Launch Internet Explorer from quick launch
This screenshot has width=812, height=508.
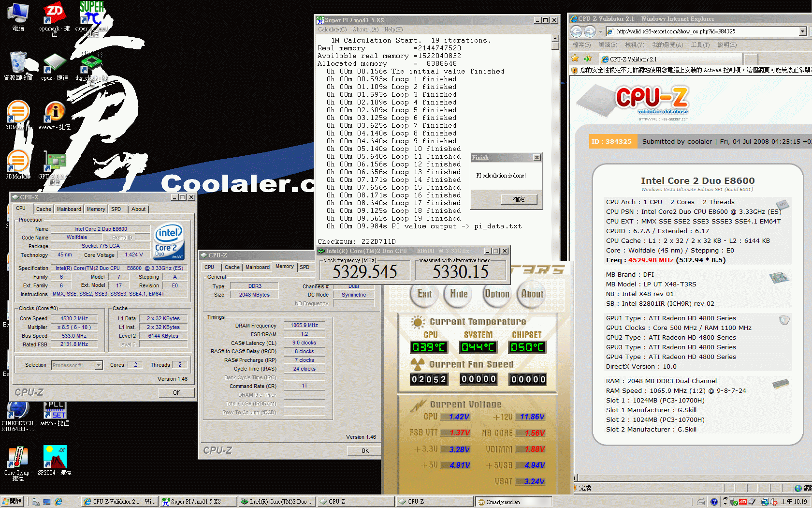[x=58, y=502]
